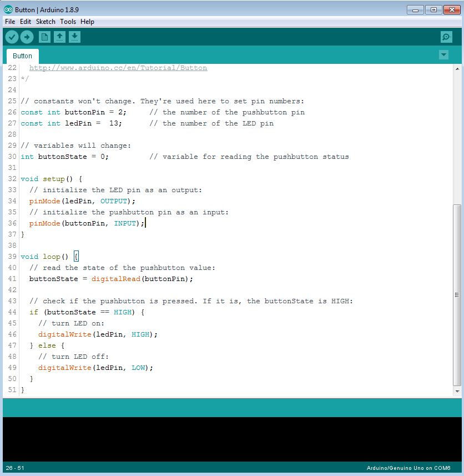Open the Tools menu
Viewport: 464px width, 476px height.
tap(68, 22)
